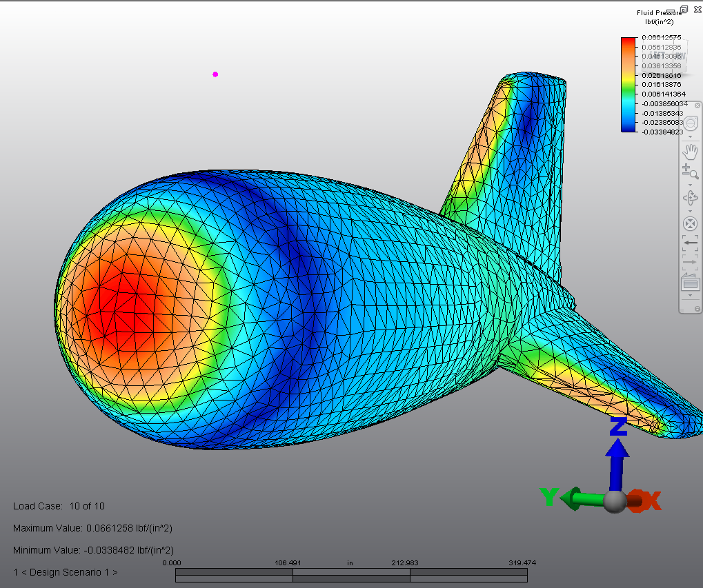
Task: Activate the Zoom magnifier tool
Action: [x=690, y=172]
